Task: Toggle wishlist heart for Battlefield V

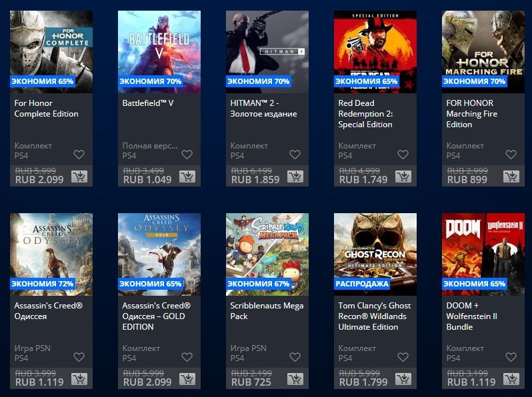Action: point(187,155)
